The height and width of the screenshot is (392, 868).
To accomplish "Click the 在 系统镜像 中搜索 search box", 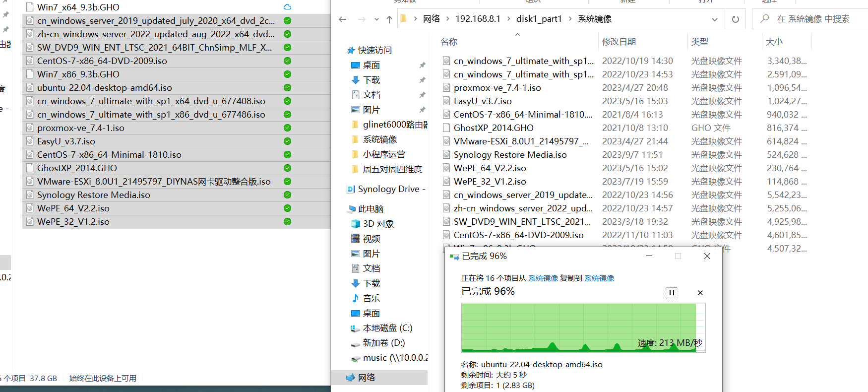I will click(x=813, y=19).
